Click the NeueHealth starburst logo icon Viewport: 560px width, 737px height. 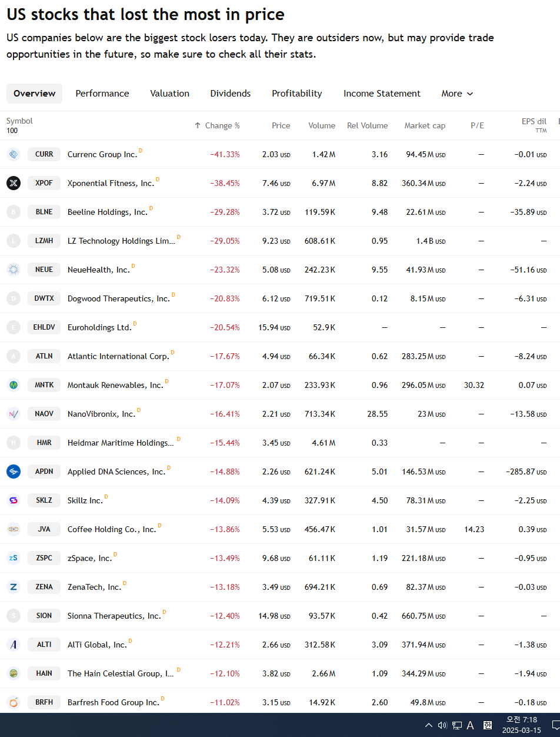point(14,270)
